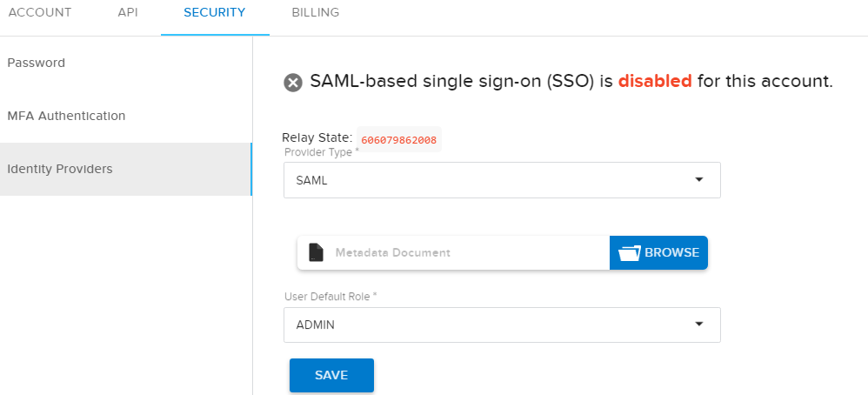Click the Metadata Document input field
This screenshot has width=868, height=395.
pos(461,253)
